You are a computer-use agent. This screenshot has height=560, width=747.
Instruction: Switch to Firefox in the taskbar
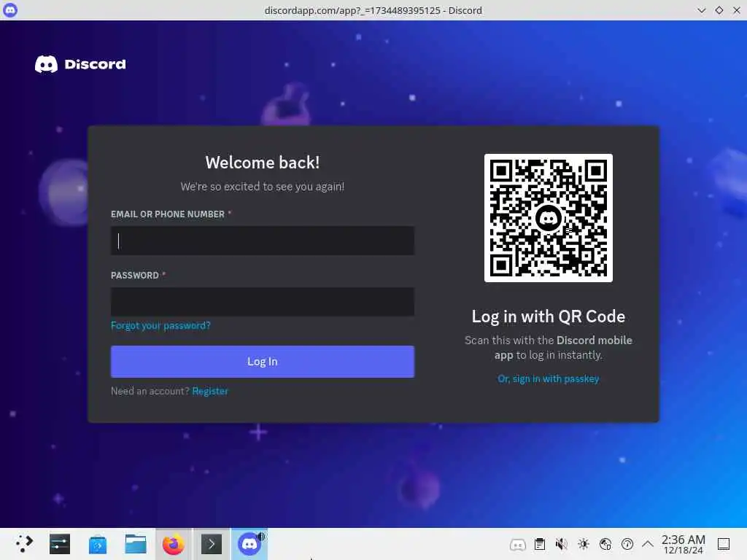(174, 544)
